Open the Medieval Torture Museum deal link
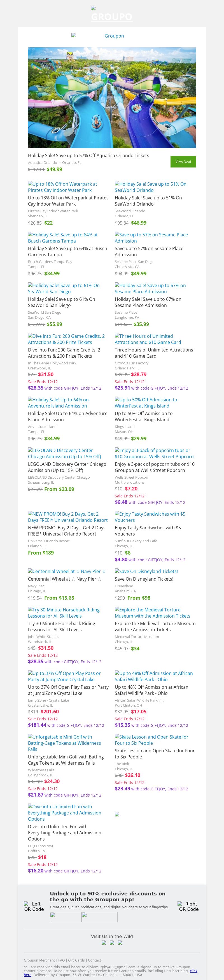 [153, 613]
